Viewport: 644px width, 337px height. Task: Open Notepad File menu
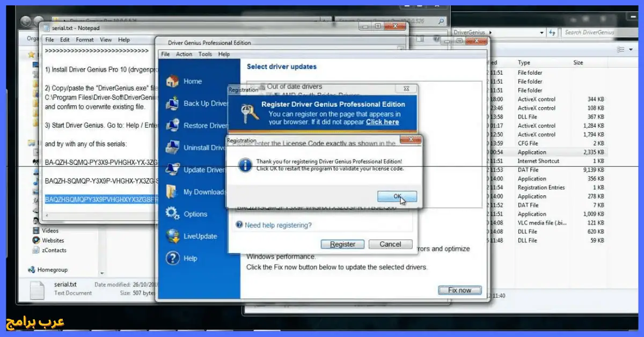tap(49, 40)
